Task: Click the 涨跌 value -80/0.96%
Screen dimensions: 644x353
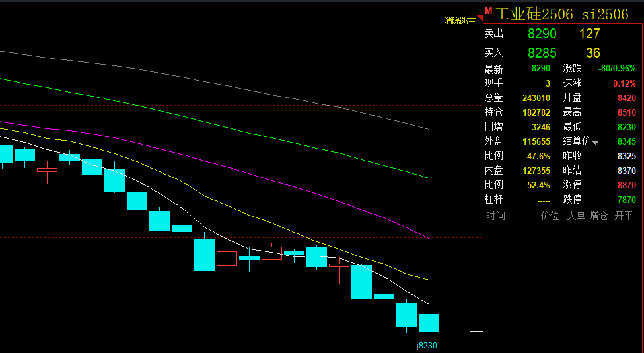Action: 617,69
